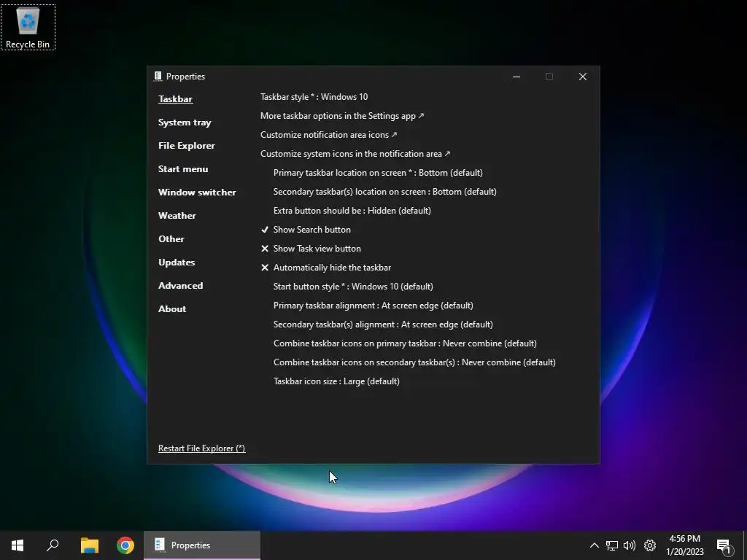Select the Recycle Bin desktop icon

tap(28, 27)
